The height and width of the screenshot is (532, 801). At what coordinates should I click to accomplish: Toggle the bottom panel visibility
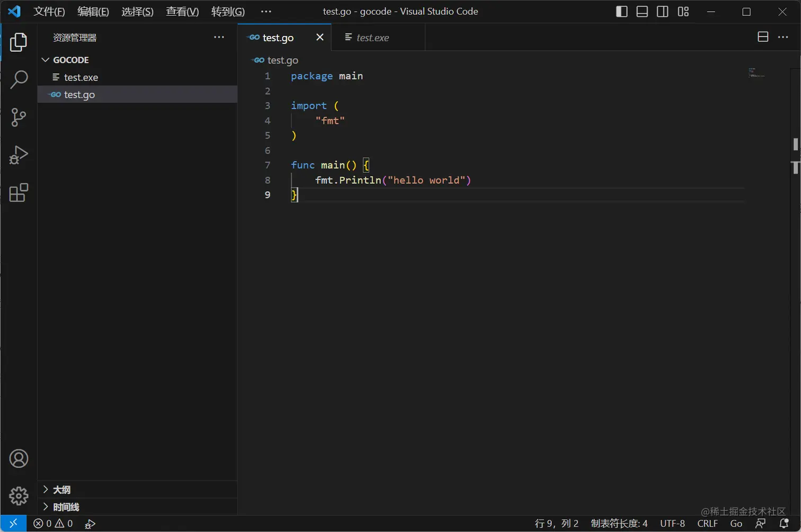(x=642, y=12)
